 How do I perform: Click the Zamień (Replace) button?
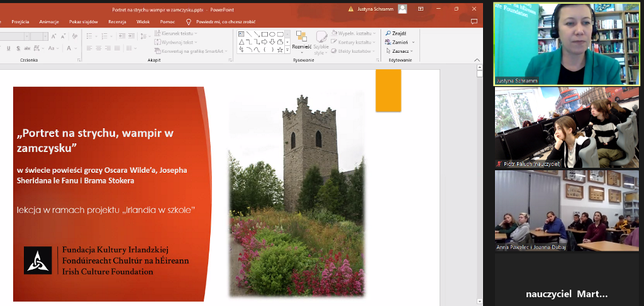pyautogui.click(x=399, y=42)
